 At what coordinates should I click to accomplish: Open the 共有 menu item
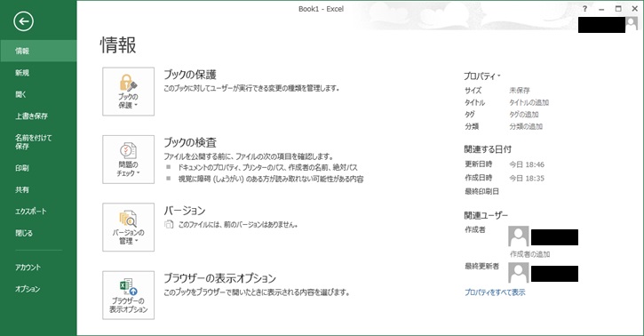click(x=38, y=189)
